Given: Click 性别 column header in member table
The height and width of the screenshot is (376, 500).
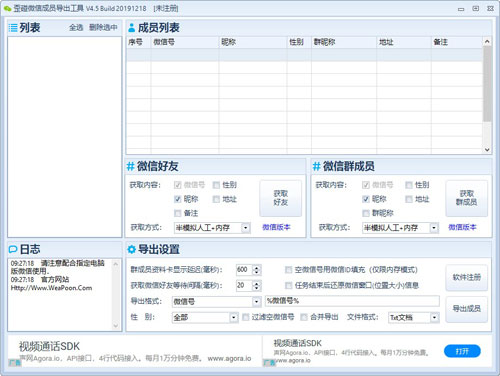Looking at the screenshot, I should click(x=299, y=42).
